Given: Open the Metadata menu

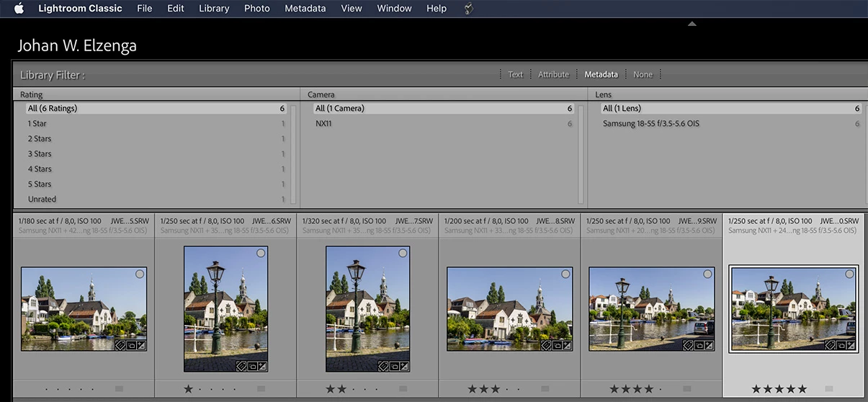Looking at the screenshot, I should pyautogui.click(x=305, y=9).
